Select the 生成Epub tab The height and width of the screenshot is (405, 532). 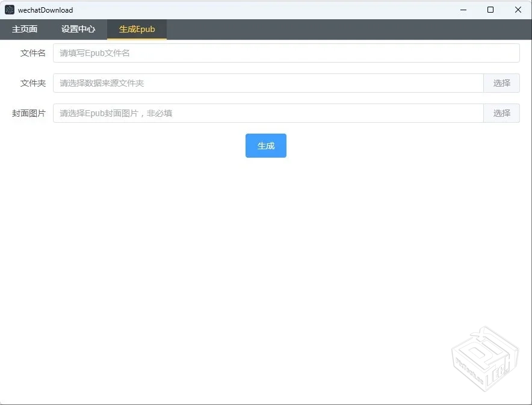tap(137, 29)
